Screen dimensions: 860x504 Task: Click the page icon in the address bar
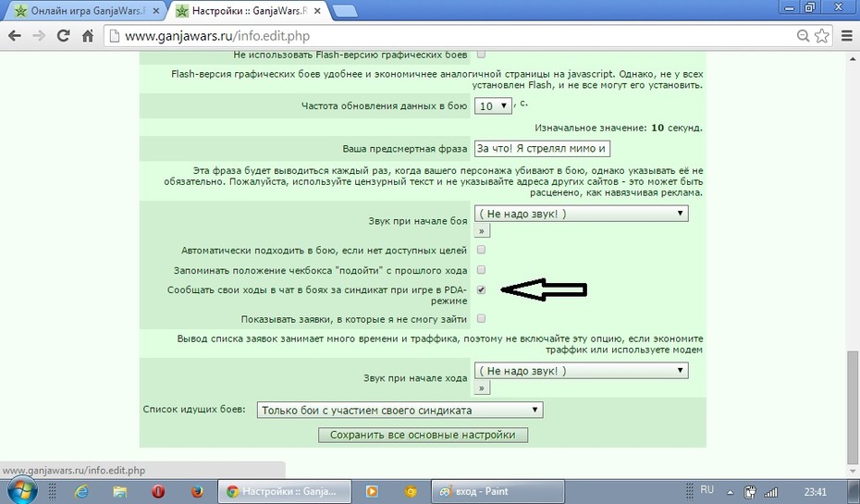[114, 36]
